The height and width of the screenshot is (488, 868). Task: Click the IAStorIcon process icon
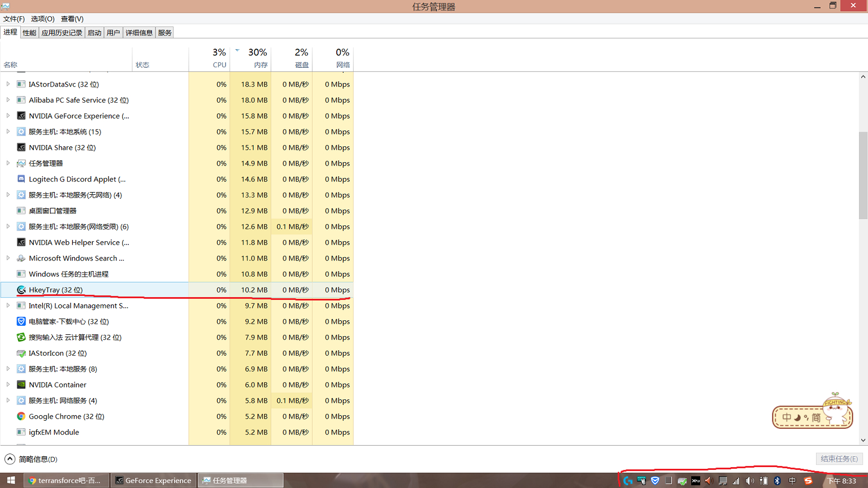[21, 353]
